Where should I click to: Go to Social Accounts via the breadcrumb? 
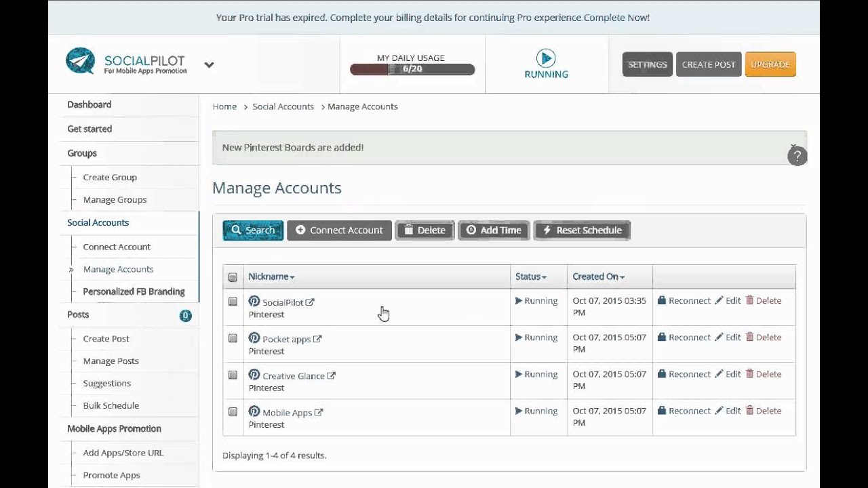click(283, 106)
